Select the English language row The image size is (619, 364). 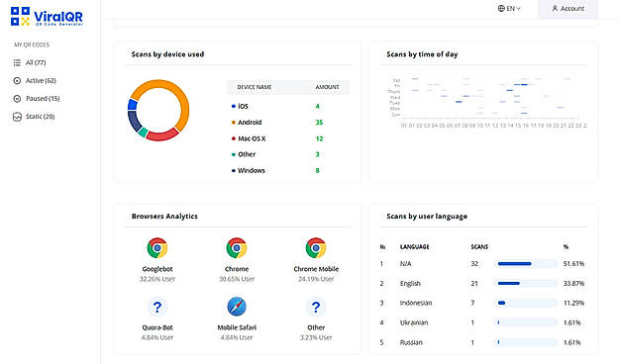[482, 283]
